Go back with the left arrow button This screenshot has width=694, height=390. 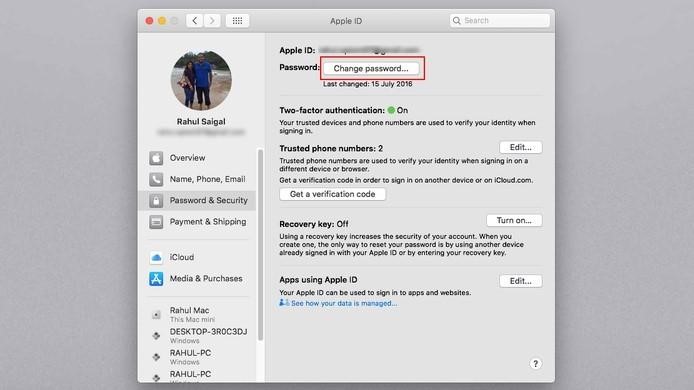(194, 20)
